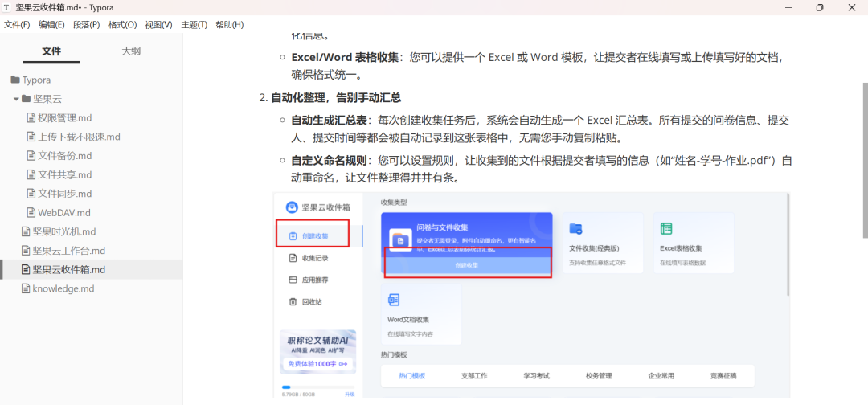
Task: Switch to the 大纲 outline tab
Action: [x=131, y=51]
